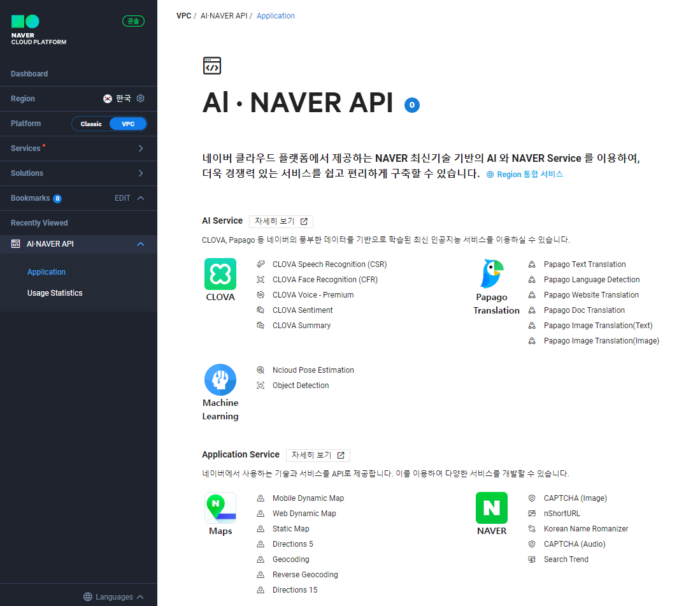
Task: Click the AI·NAVER API sidebar menu icon
Action: click(x=16, y=244)
